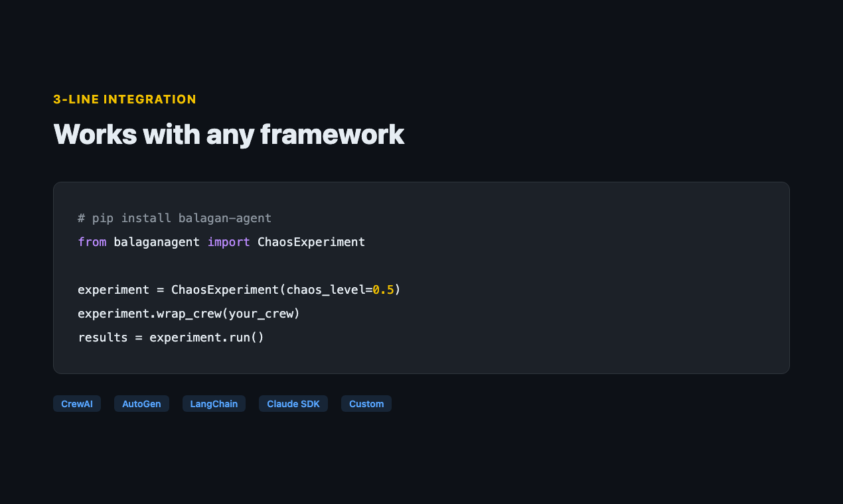Click the 3-LINE INTEGRATION label

click(x=125, y=99)
